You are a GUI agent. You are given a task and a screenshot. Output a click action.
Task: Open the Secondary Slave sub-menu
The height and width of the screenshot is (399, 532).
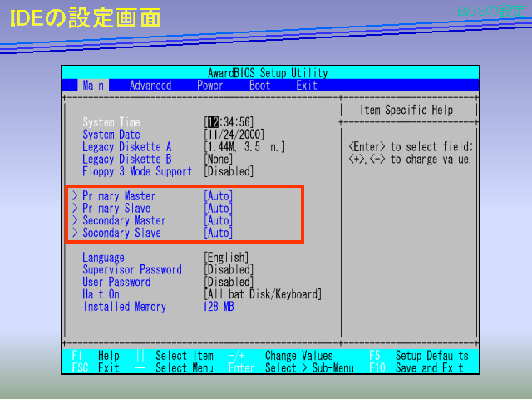pos(121,234)
